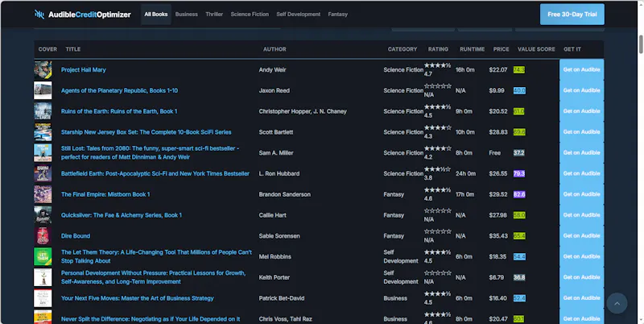This screenshot has height=324, width=644.
Task: Open the Dire Bound title link
Action: tap(76, 236)
